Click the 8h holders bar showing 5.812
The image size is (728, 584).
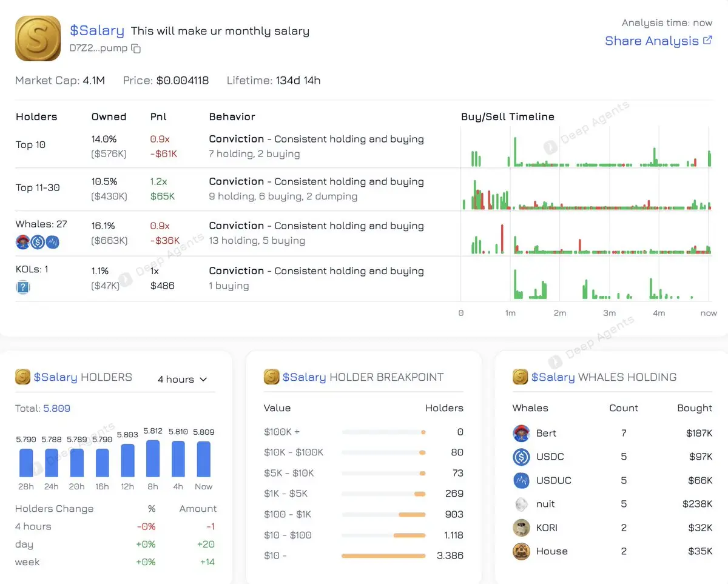(x=153, y=458)
